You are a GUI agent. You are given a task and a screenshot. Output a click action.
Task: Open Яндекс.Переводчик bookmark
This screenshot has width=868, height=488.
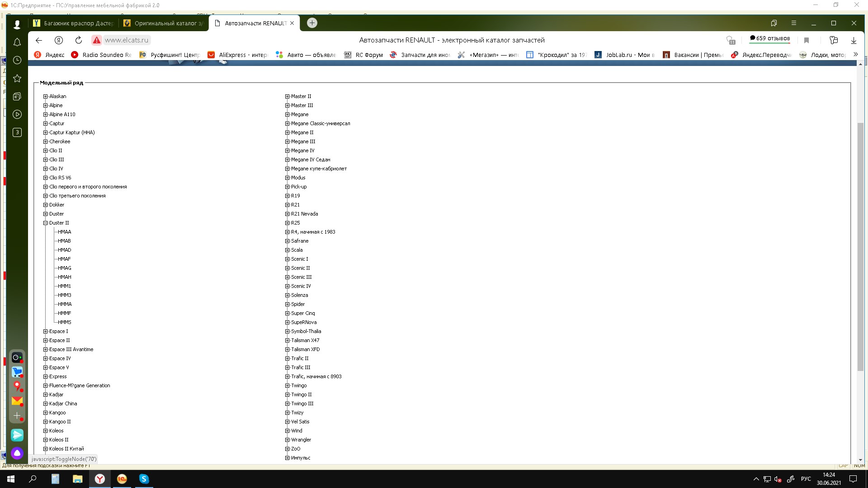click(761, 55)
